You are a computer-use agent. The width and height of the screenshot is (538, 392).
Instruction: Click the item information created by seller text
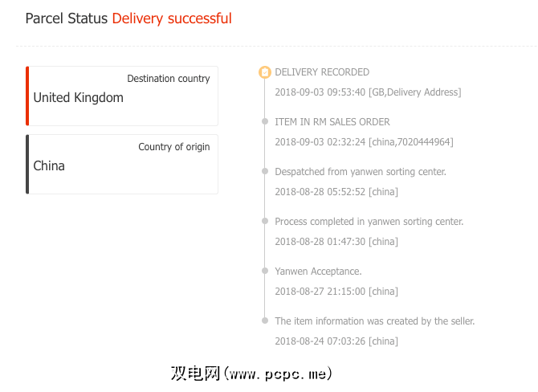point(375,321)
